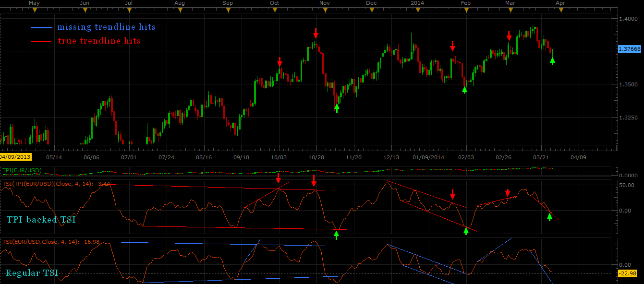Click the Jun month marker triangle
The image size is (644, 284).
[x=85, y=10]
